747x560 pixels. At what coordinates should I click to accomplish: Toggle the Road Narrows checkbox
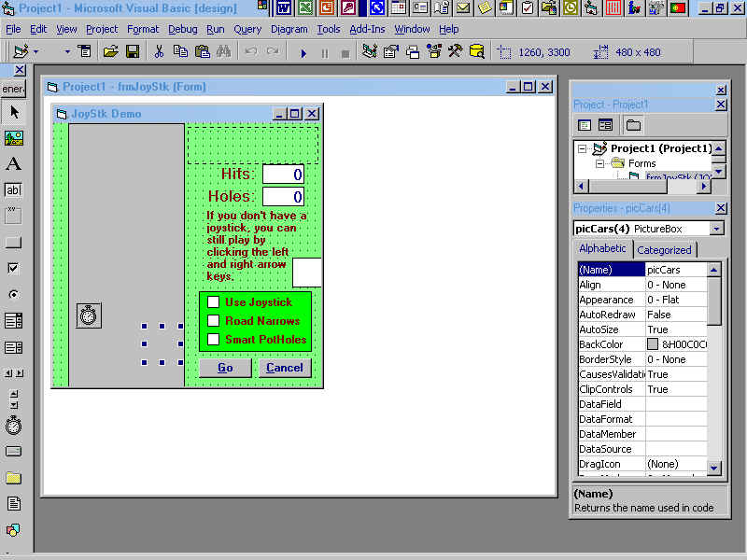(x=214, y=321)
